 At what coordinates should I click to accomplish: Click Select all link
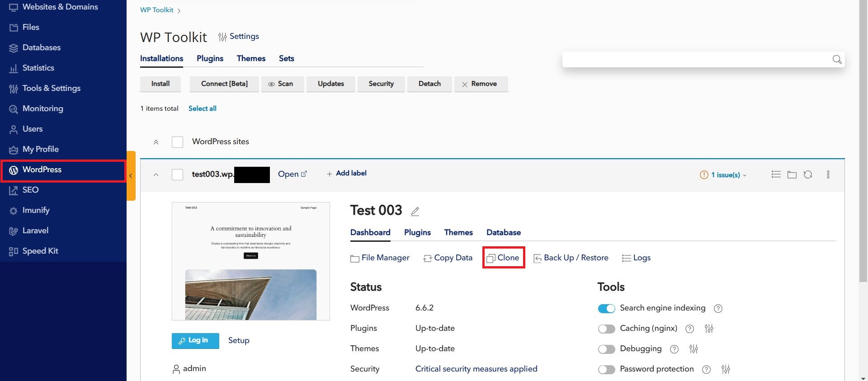click(x=203, y=108)
